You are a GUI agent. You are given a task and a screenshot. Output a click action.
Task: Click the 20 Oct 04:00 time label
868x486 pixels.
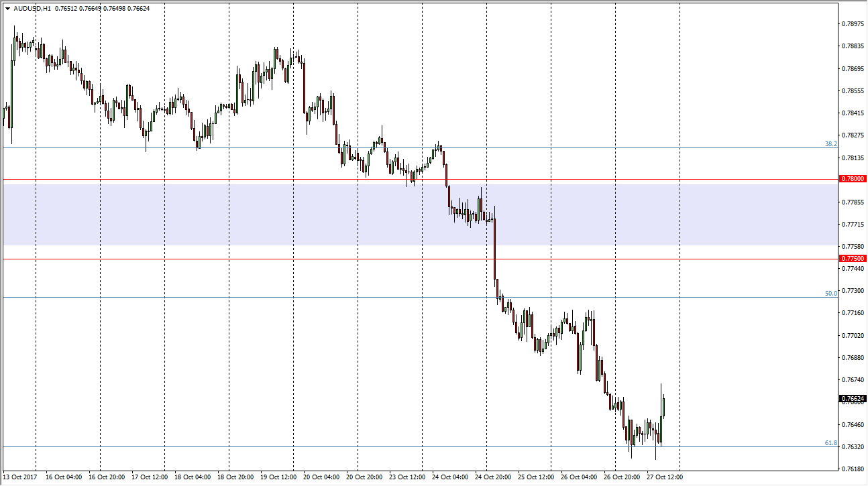click(320, 477)
